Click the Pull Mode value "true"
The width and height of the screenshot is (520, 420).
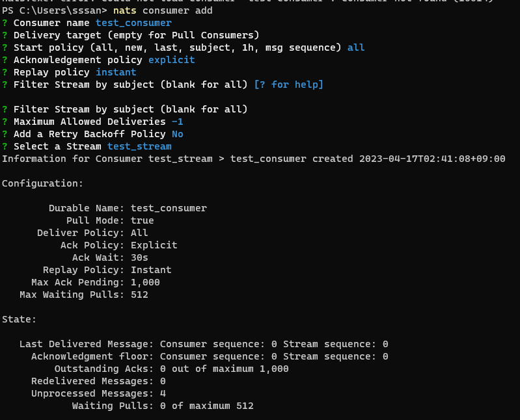pos(142,221)
